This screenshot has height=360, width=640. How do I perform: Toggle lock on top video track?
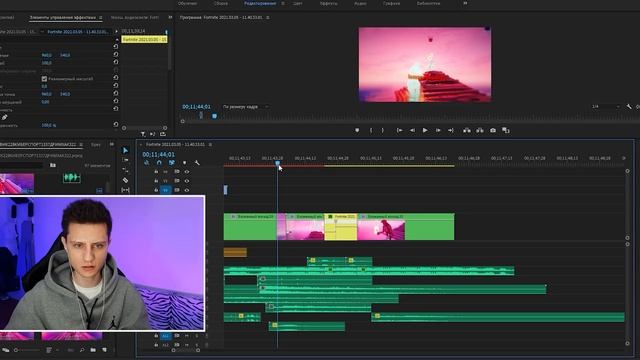click(156, 171)
